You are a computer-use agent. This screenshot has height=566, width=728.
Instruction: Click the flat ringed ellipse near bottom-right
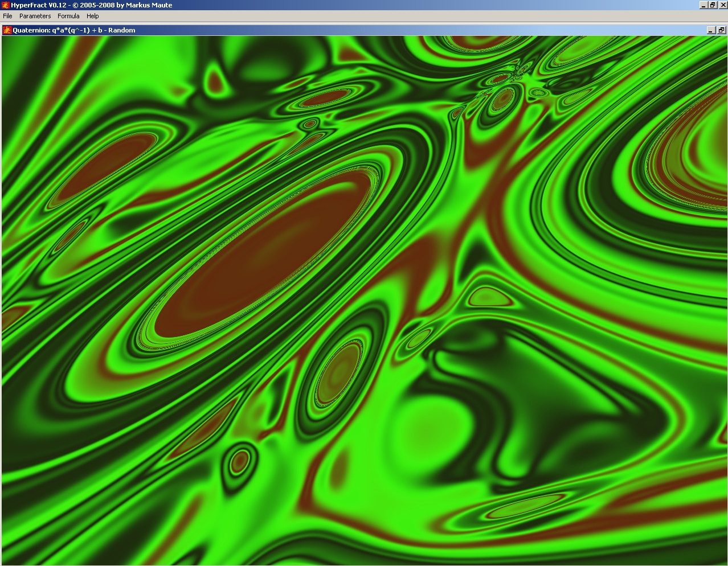tap(521, 506)
